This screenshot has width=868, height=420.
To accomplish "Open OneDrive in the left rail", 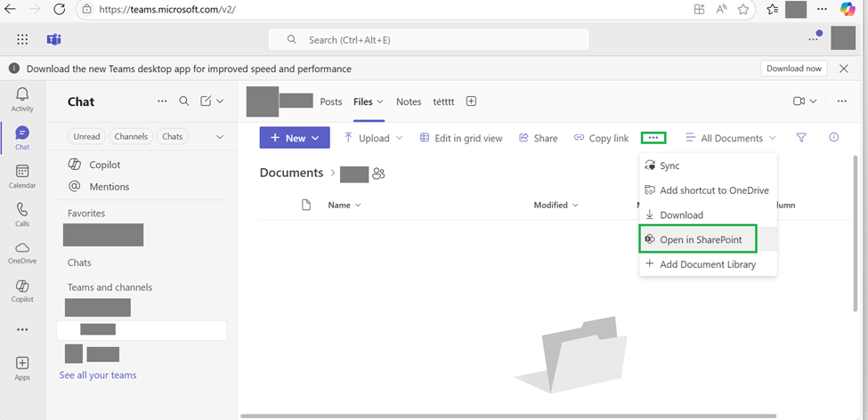I will 22,253.
